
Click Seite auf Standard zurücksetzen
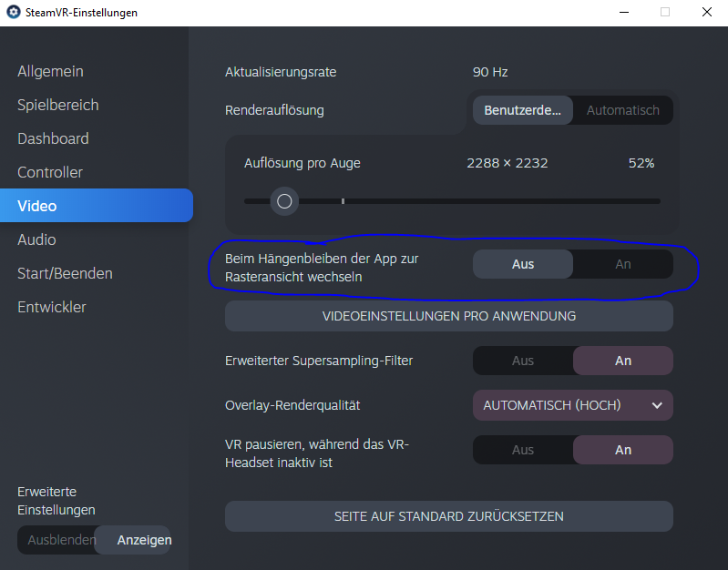pos(449,516)
